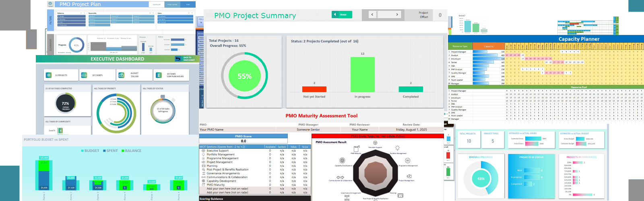Click the Budget wallet icon

click(121, 75)
